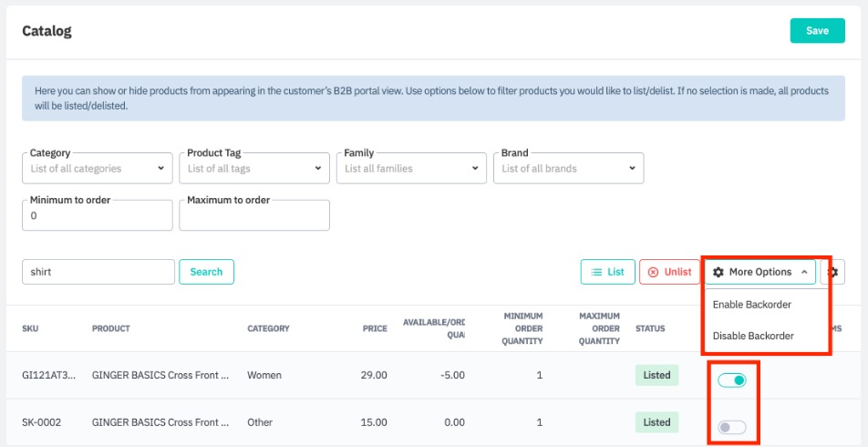Turn off backorder toggle for GI121AT3 product

(x=731, y=379)
